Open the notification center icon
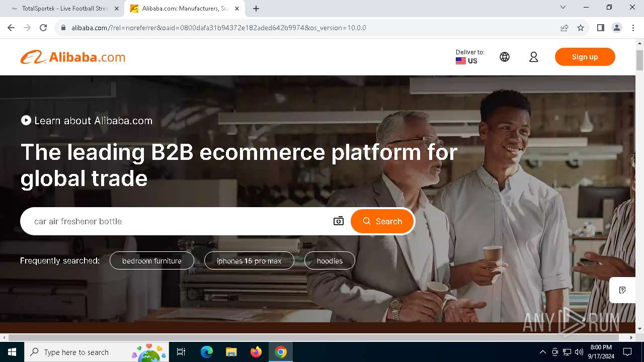Image resolution: width=644 pixels, height=362 pixels. point(627,352)
